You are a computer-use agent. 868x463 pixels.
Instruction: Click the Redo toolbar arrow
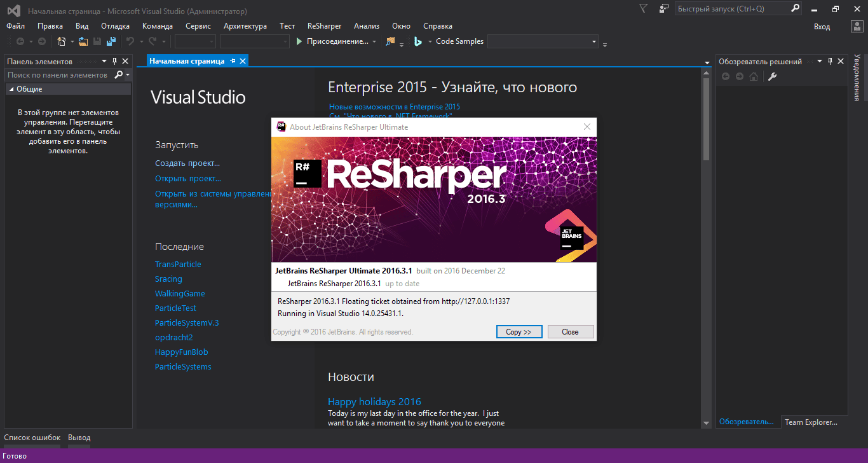point(153,41)
